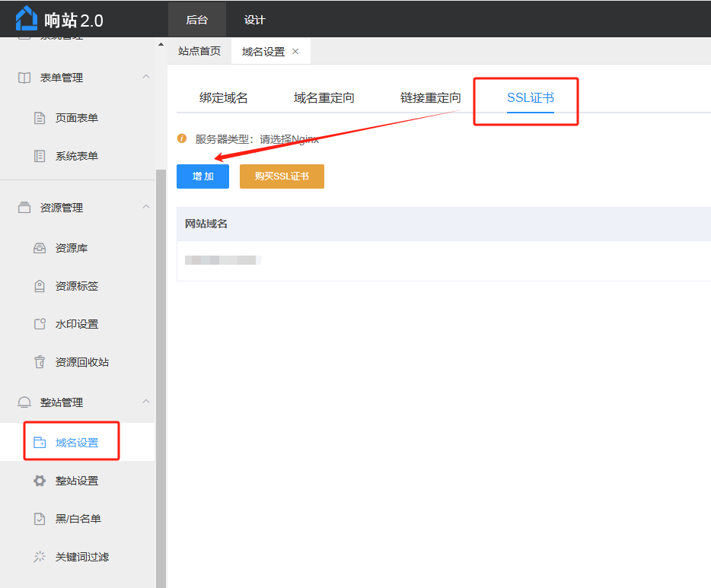This screenshot has height=588, width=711.
Task: Click the 资源库 inbox icon
Action: tap(40, 248)
